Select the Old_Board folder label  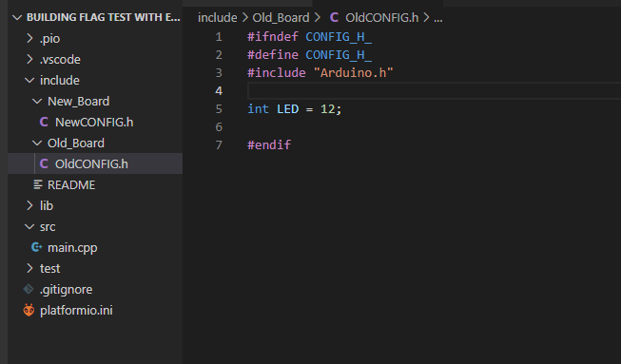click(76, 143)
